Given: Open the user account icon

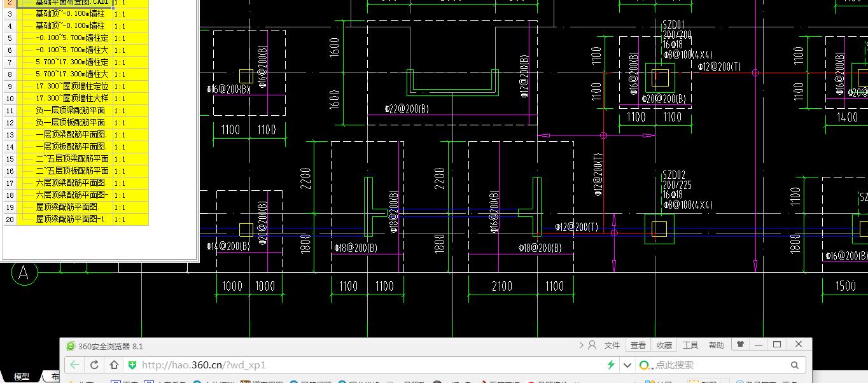Looking at the screenshot, I should point(592,345).
